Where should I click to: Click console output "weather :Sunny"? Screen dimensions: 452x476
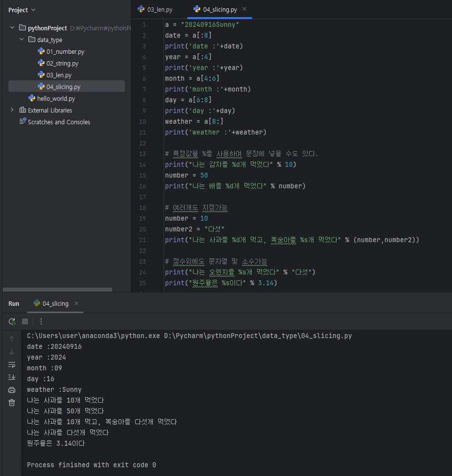coord(54,389)
